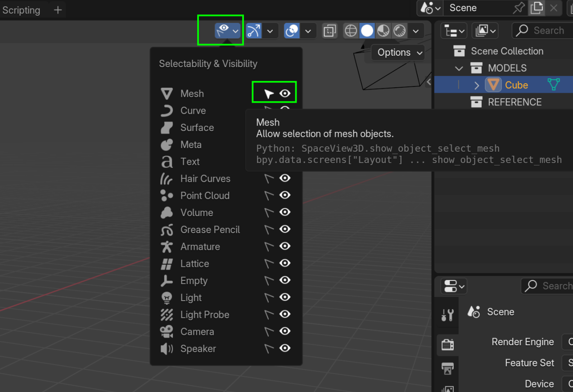The image size is (573, 392).
Task: Toggle visibility of Light objects
Action: point(285,297)
